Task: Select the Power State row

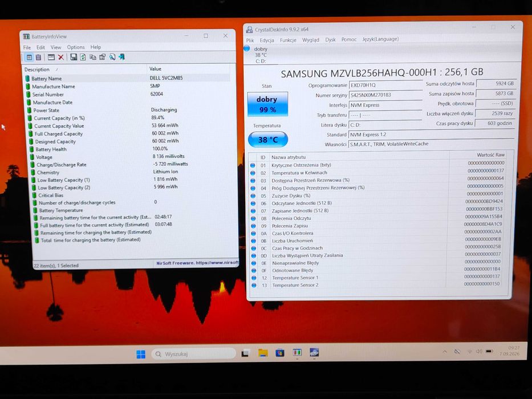Action: coord(129,110)
